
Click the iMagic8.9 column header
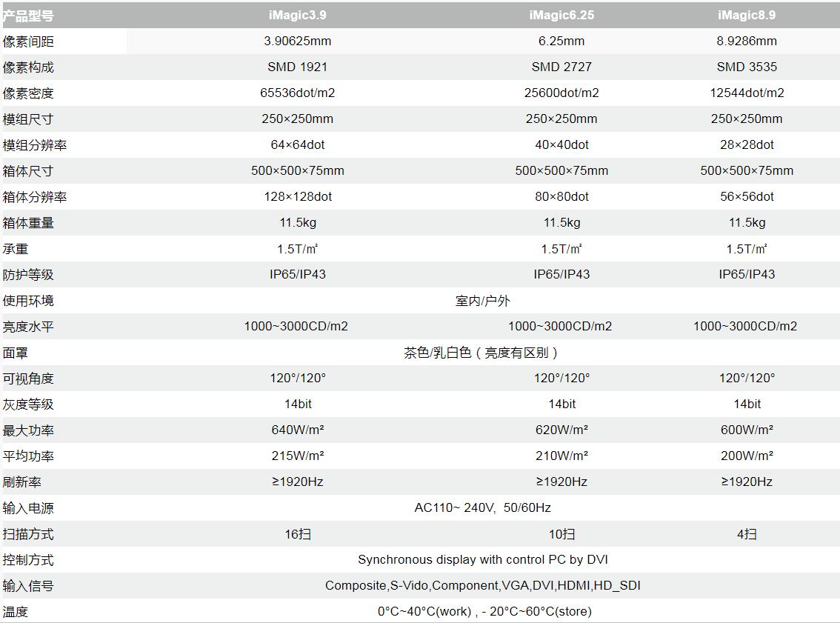[747, 15]
